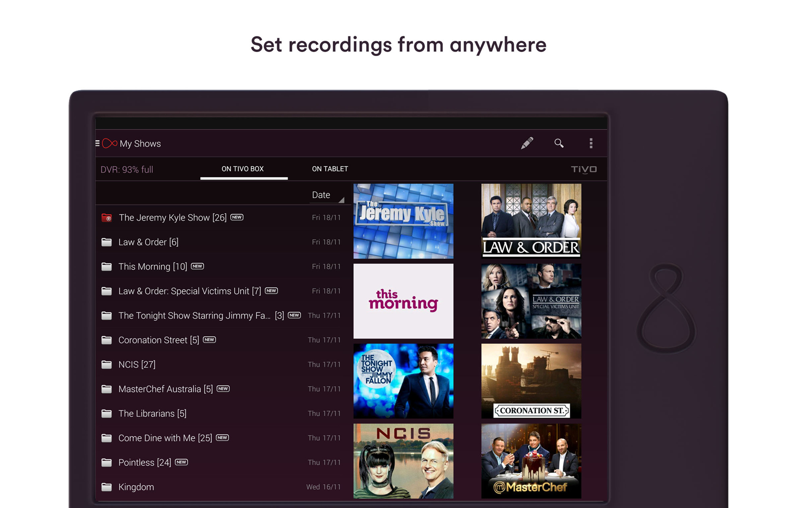812x508 pixels.
Task: Open the Law & Order folder icon
Action: point(106,242)
